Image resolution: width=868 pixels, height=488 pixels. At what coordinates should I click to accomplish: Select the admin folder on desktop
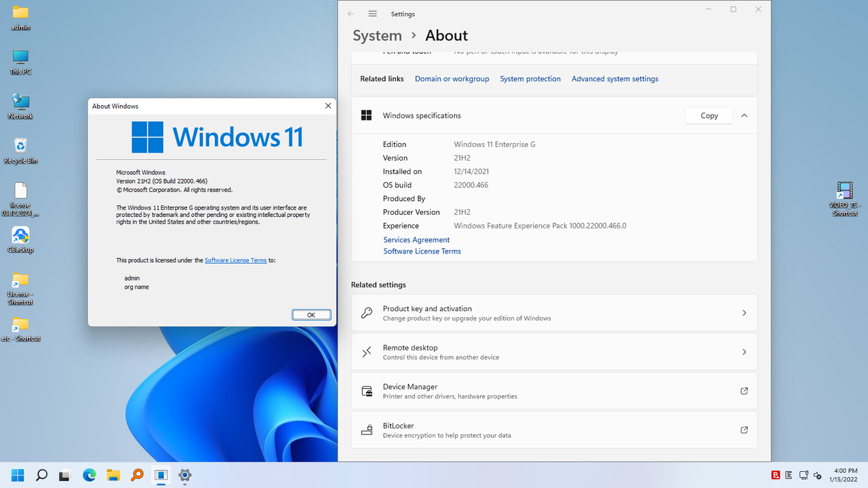pos(21,18)
